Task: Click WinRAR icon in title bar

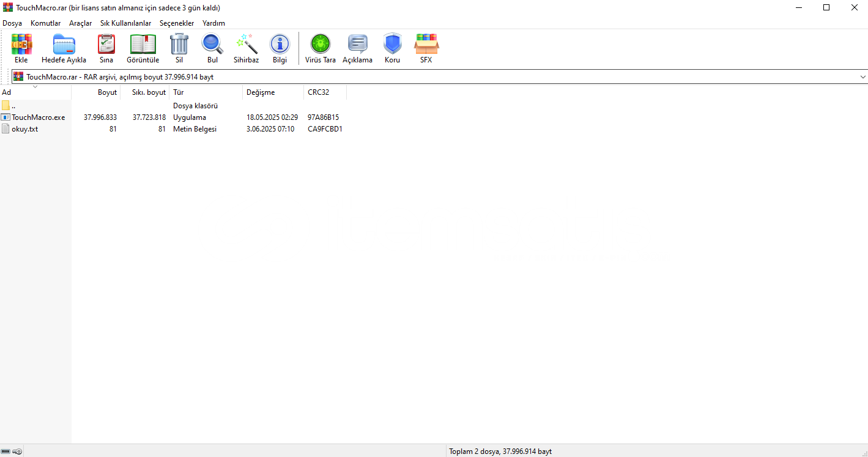Action: coord(7,7)
